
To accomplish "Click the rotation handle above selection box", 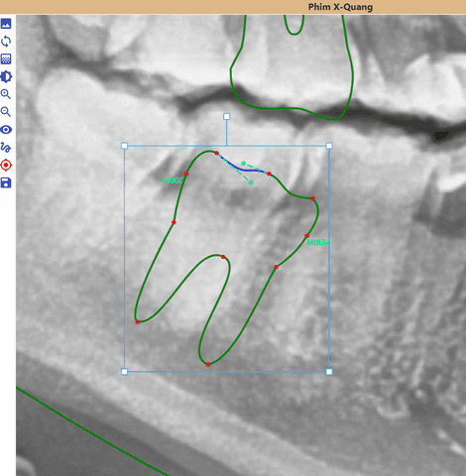I will (x=226, y=116).
